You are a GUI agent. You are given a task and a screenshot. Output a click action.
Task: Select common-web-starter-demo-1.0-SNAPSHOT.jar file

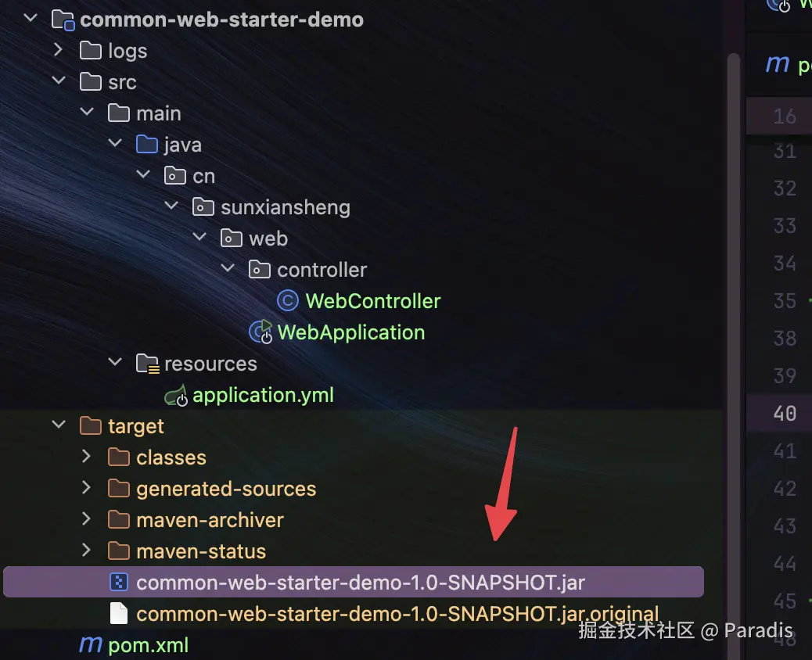coord(354,582)
